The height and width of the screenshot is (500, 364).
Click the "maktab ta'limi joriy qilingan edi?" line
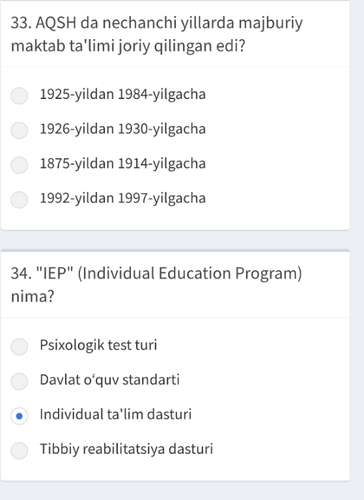click(128, 46)
